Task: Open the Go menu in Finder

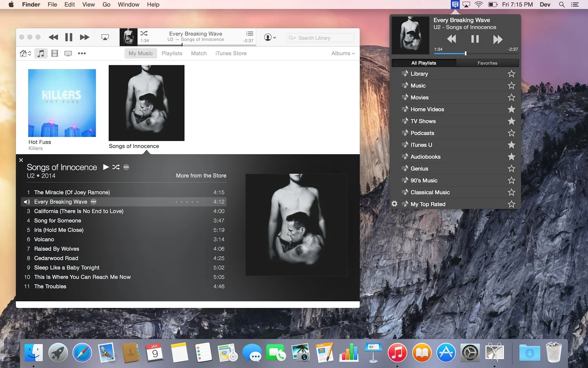Action: 107,4
